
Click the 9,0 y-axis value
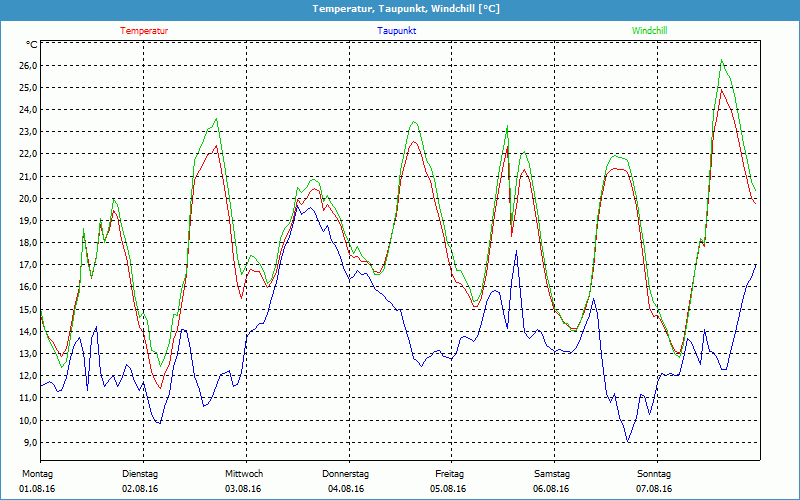click(30, 442)
